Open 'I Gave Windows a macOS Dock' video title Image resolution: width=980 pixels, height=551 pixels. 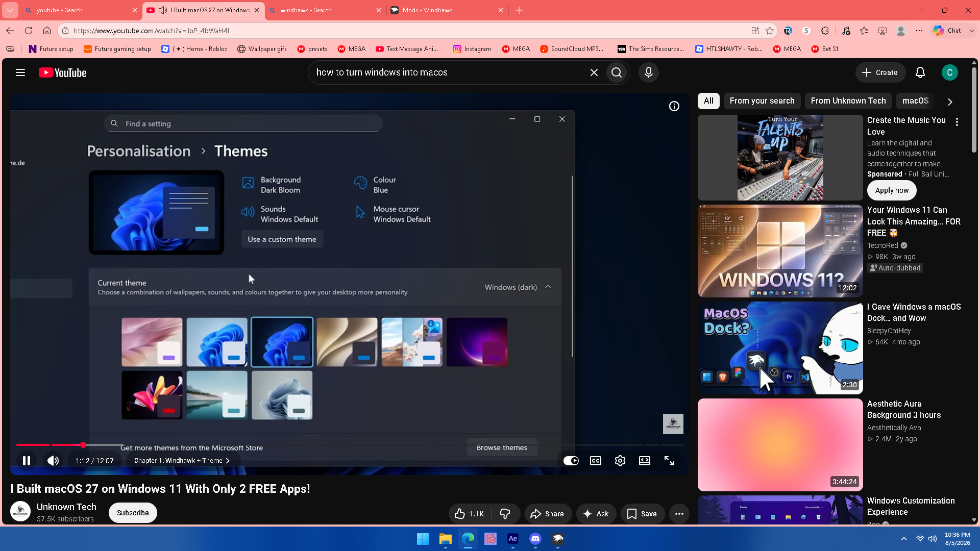tap(914, 312)
